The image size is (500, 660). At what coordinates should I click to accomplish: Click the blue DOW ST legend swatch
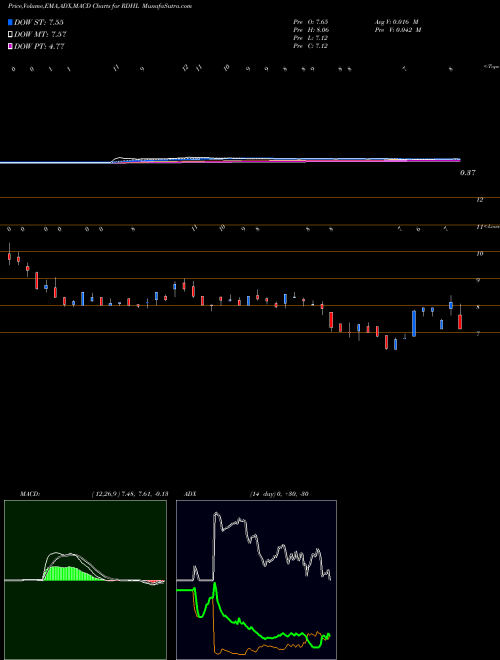10,22
